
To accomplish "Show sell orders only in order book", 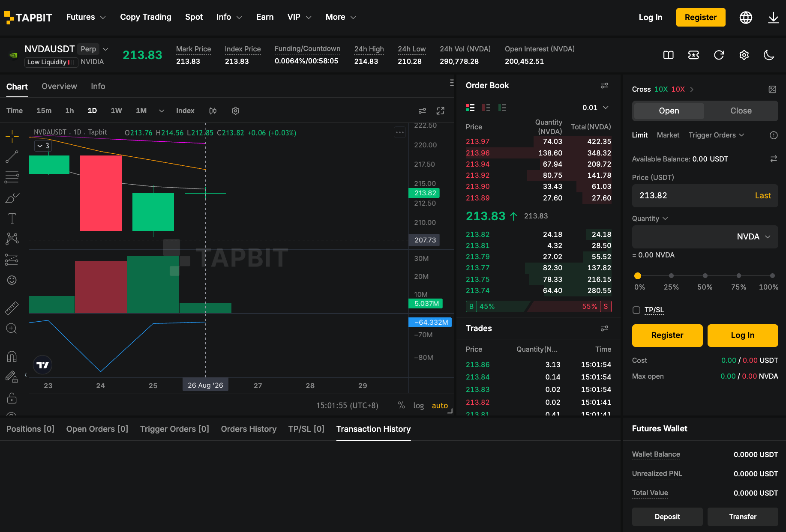I will [486, 108].
